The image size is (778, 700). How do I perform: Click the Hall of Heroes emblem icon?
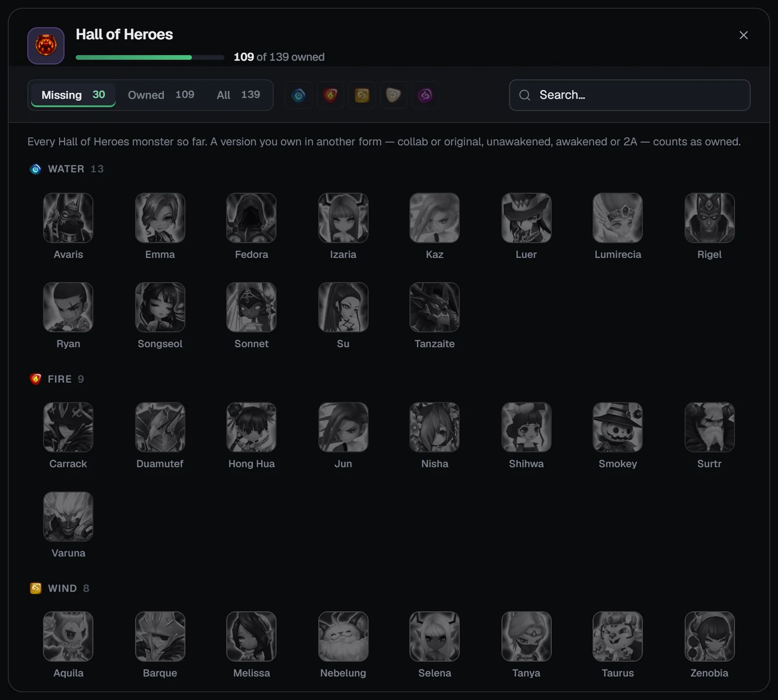coord(46,46)
